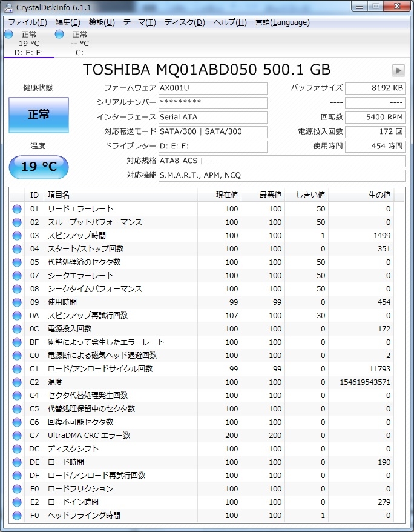Click the next disk arrow button
The width and height of the screenshot is (414, 532).
coord(398,70)
